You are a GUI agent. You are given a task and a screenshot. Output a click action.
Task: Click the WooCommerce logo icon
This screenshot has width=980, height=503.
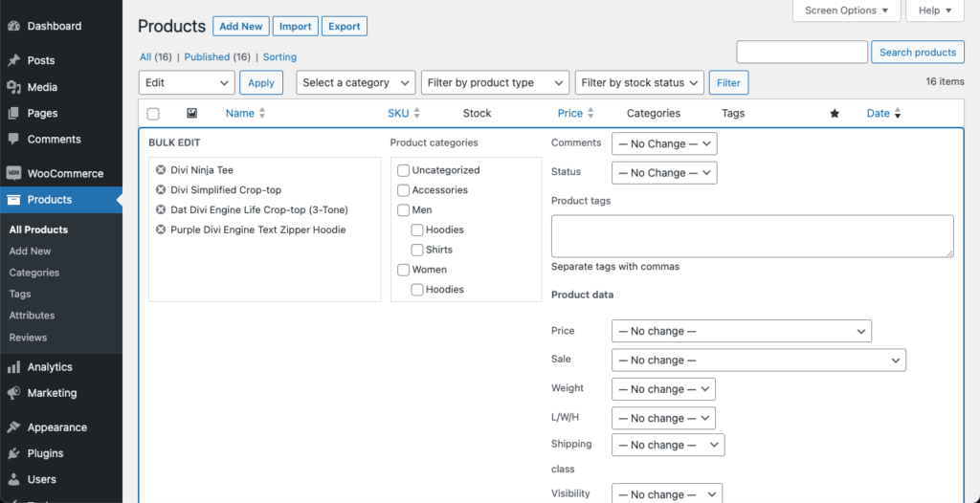coord(13,174)
